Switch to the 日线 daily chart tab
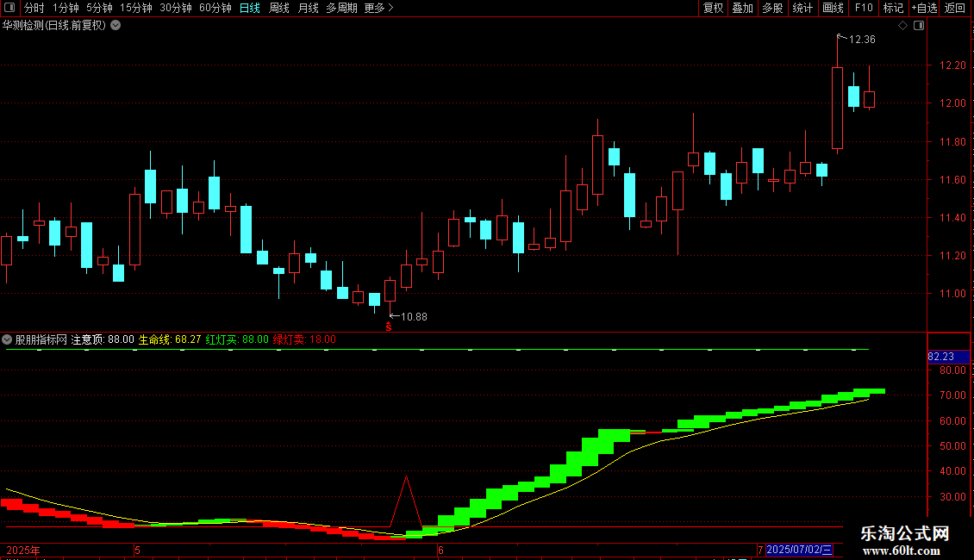The height and width of the screenshot is (560, 974). (250, 8)
